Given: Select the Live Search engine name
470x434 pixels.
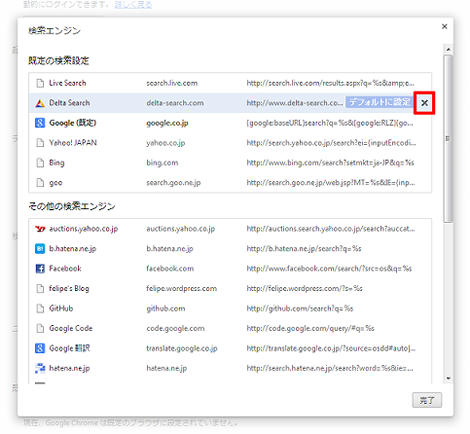Looking at the screenshot, I should (68, 83).
